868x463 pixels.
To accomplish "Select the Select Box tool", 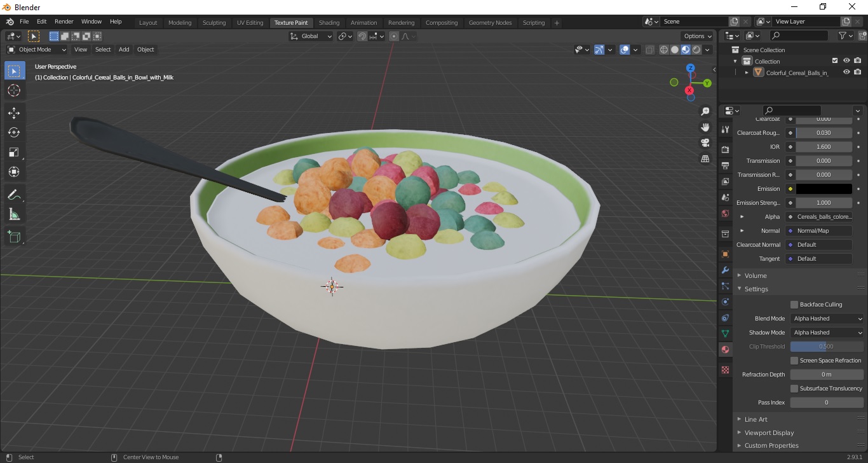I will pyautogui.click(x=14, y=71).
